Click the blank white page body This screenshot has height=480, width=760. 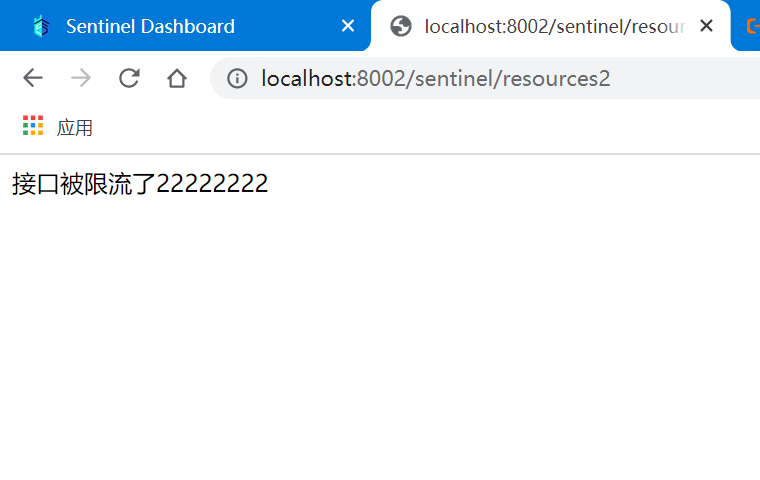tap(380, 339)
